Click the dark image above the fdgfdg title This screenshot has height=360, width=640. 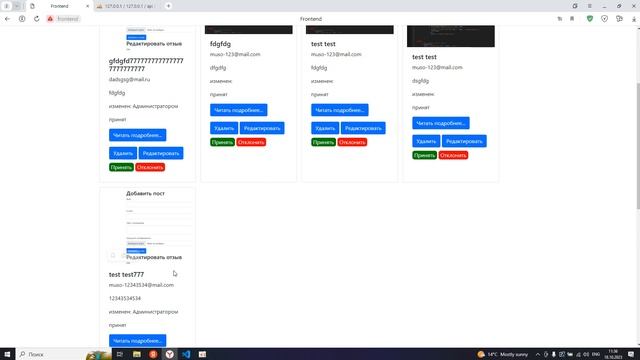(249, 29)
